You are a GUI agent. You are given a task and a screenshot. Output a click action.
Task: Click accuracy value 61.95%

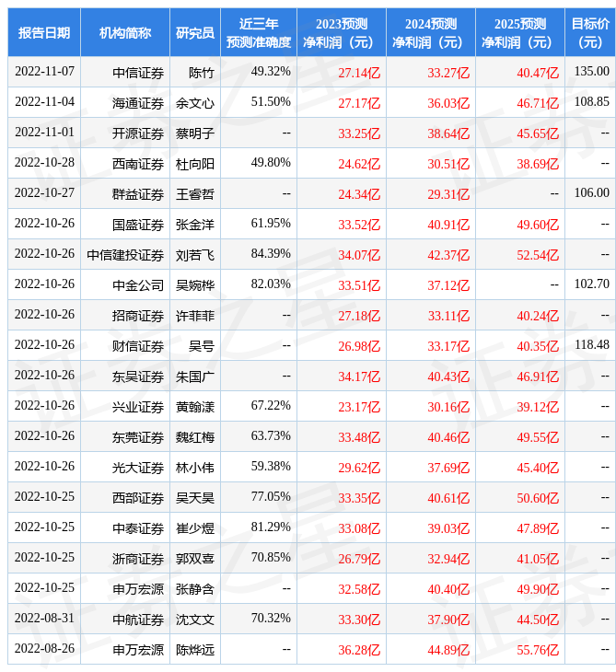pyautogui.click(x=271, y=224)
